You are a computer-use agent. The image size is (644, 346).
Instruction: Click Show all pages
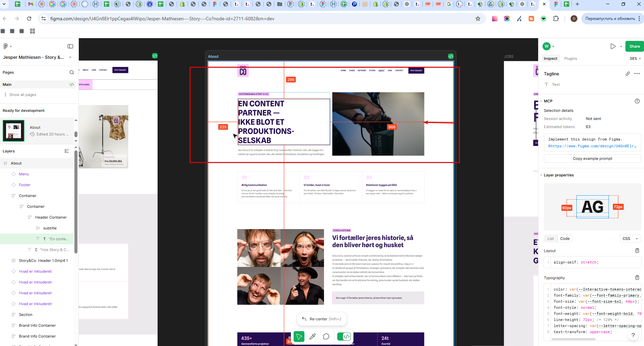click(23, 95)
